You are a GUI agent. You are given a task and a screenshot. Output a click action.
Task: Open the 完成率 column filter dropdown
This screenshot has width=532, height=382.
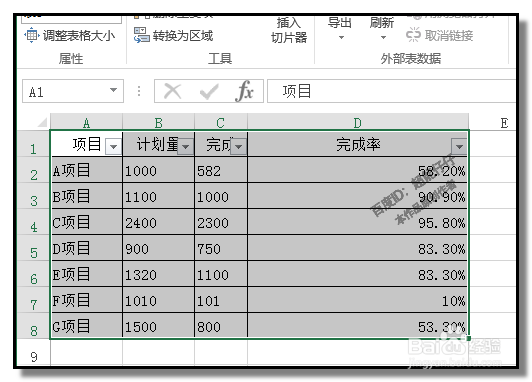(459, 147)
